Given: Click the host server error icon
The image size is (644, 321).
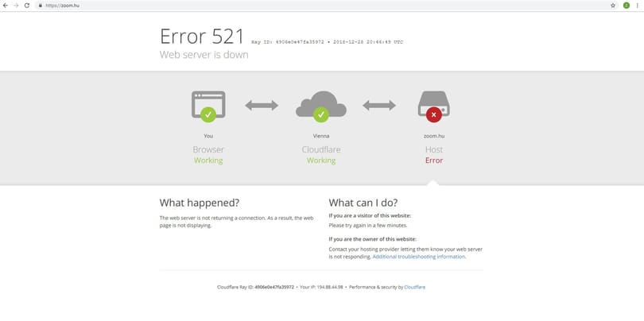Looking at the screenshot, I should coord(434,106).
